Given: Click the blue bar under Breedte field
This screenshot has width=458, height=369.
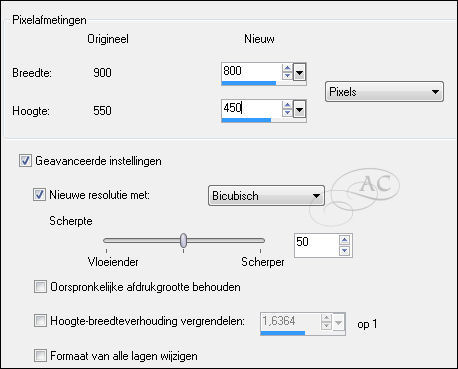Looking at the screenshot, I should 249,83.
